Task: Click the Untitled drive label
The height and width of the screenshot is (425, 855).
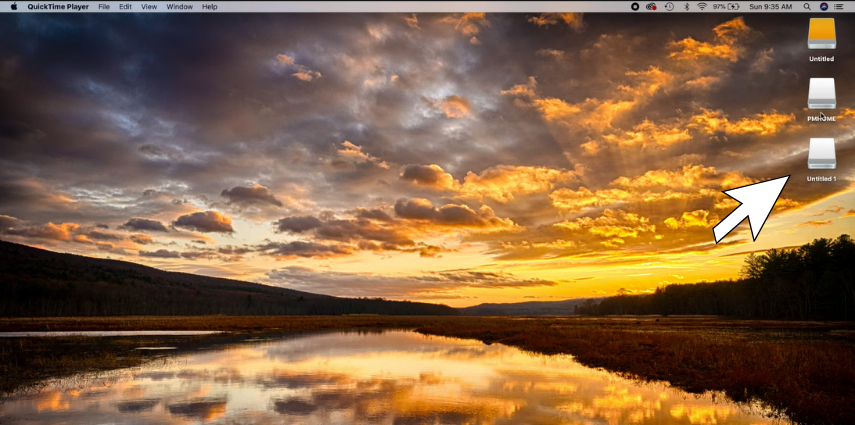Action: 821,59
